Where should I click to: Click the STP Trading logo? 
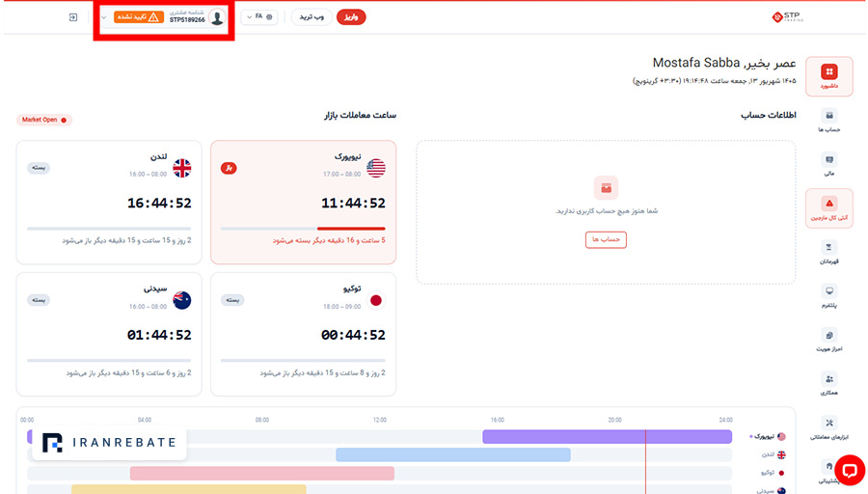click(x=787, y=17)
